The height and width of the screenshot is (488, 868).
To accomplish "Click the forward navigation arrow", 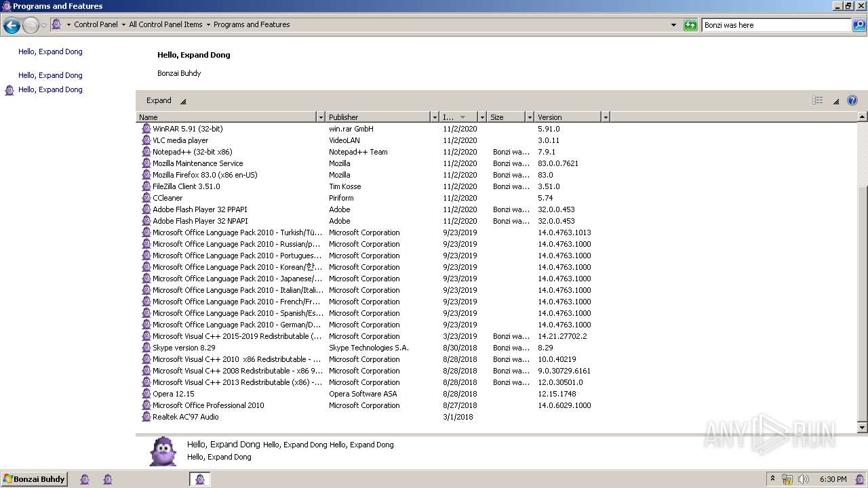I will pos(31,26).
